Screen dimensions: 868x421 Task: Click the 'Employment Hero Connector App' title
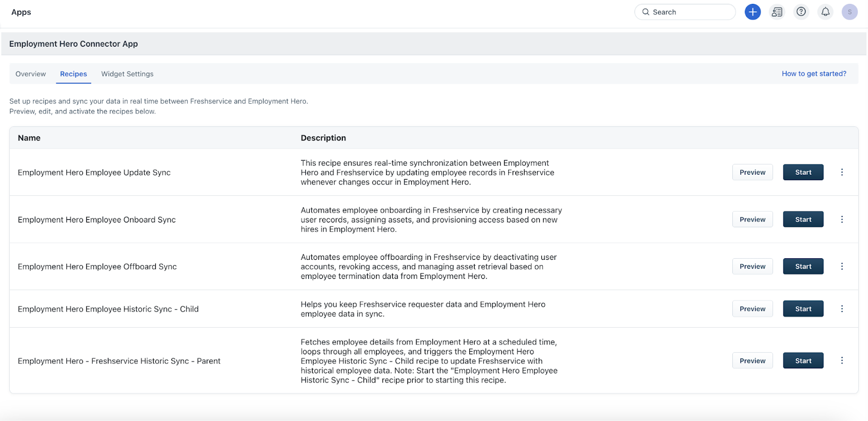coord(73,44)
